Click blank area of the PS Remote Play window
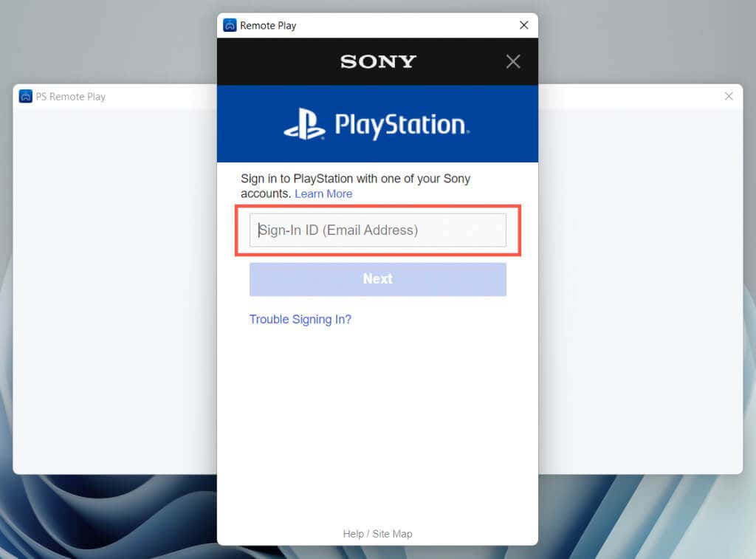This screenshot has height=559, width=756. (x=114, y=289)
